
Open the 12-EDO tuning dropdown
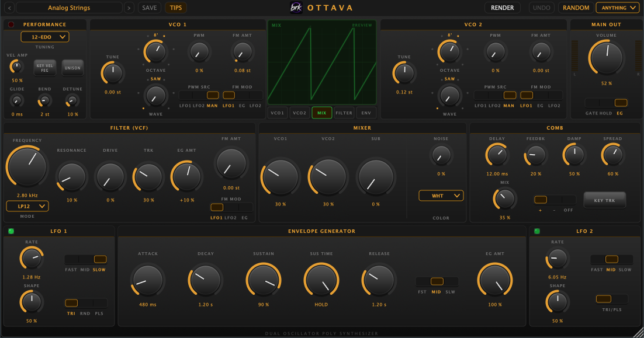coord(45,37)
